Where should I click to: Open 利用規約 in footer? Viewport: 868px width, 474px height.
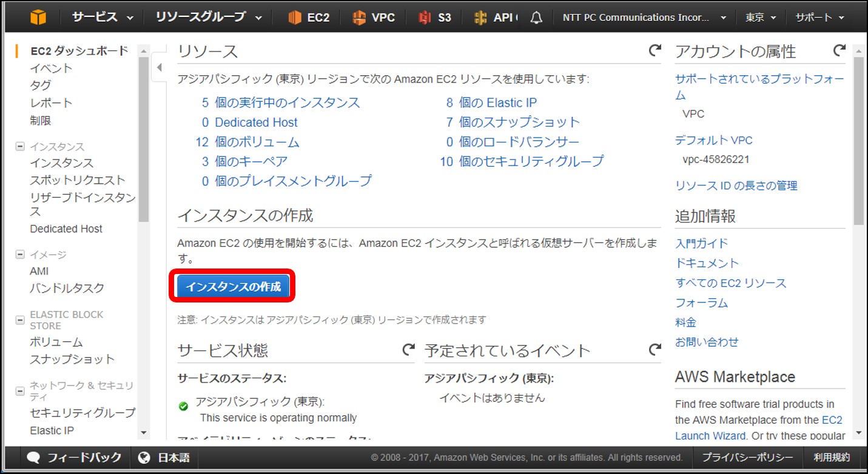click(x=832, y=458)
